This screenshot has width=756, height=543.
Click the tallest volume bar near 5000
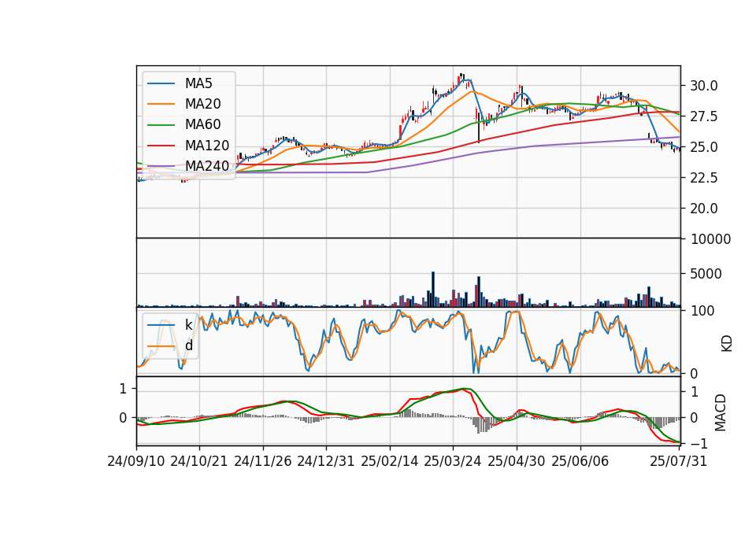pyautogui.click(x=433, y=289)
